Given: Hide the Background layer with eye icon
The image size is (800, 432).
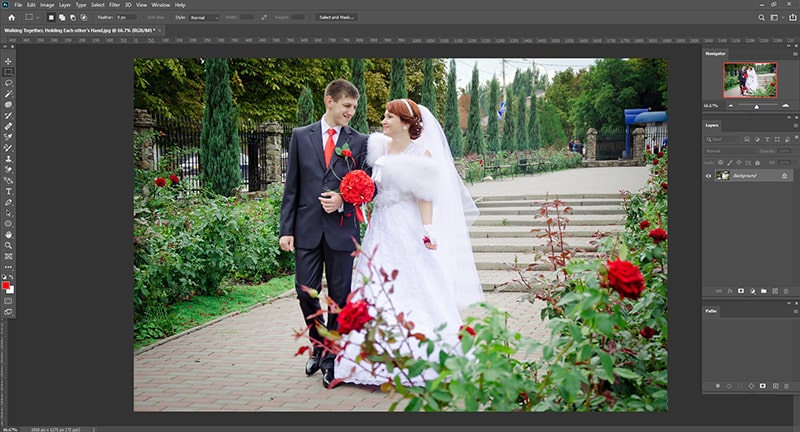Looking at the screenshot, I should tap(709, 175).
